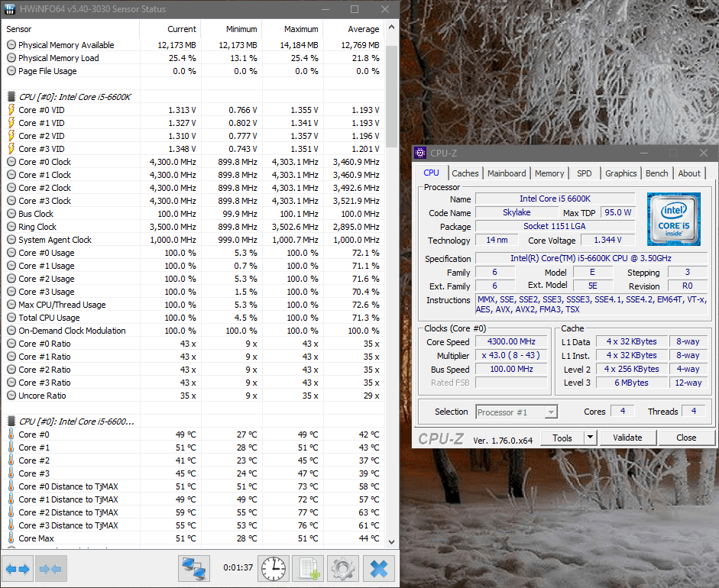Click the expand columns blue arrows icon
The image size is (719, 588).
click(x=18, y=569)
